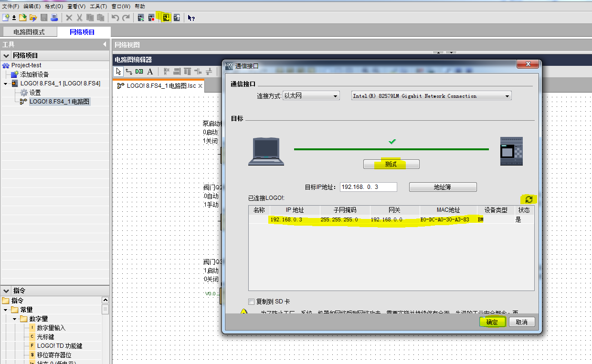Open the Intel 82579LM network adapter dropdown
This screenshot has width=592, height=364.
pos(432,96)
